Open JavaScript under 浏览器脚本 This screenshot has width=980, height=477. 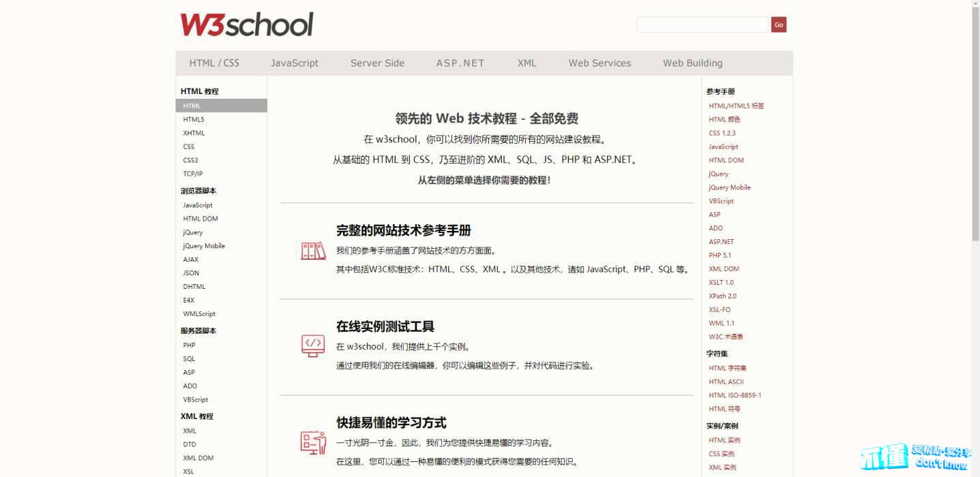(x=198, y=205)
